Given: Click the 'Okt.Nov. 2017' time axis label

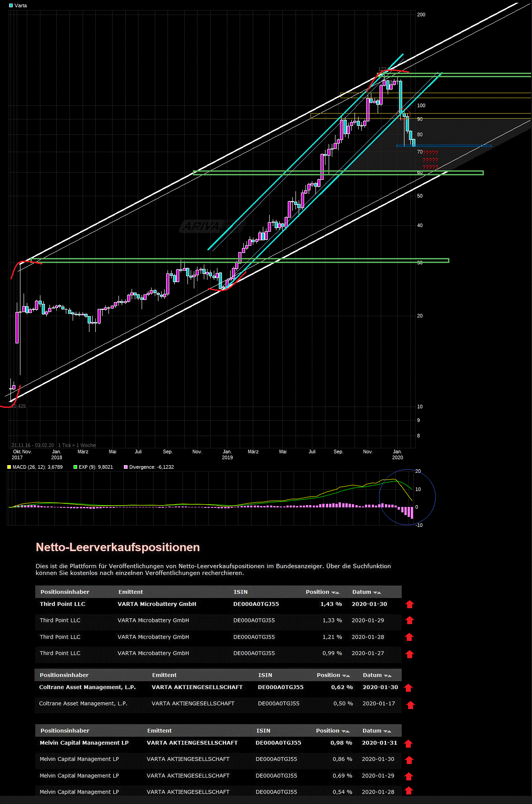Looking at the screenshot, I should click(x=22, y=455).
